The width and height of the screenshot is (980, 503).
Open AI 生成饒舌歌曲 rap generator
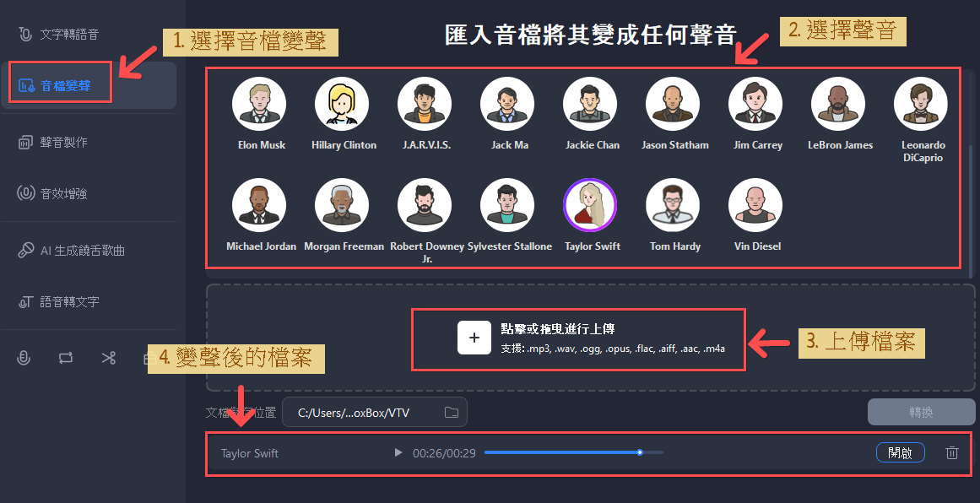(72, 251)
